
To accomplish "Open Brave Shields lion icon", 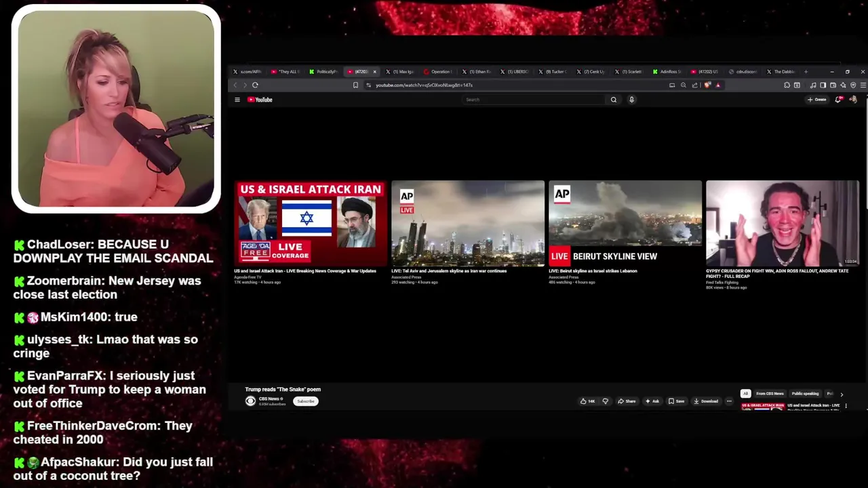I will [707, 85].
